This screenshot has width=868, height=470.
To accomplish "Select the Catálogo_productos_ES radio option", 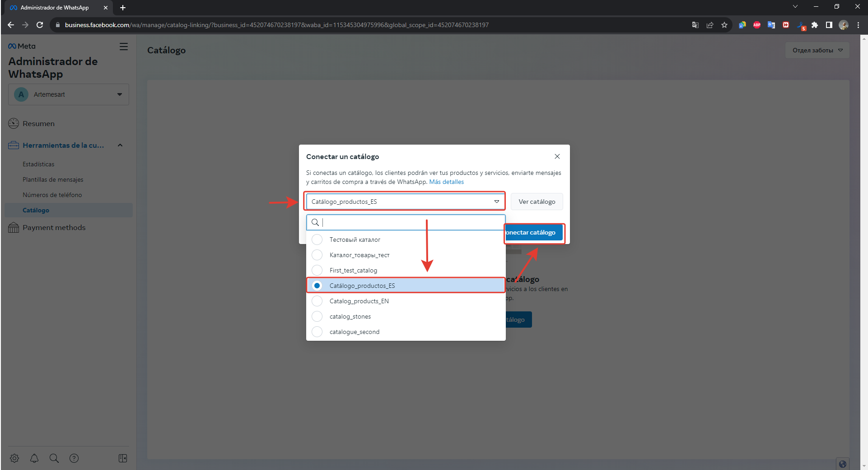I will [317, 286].
